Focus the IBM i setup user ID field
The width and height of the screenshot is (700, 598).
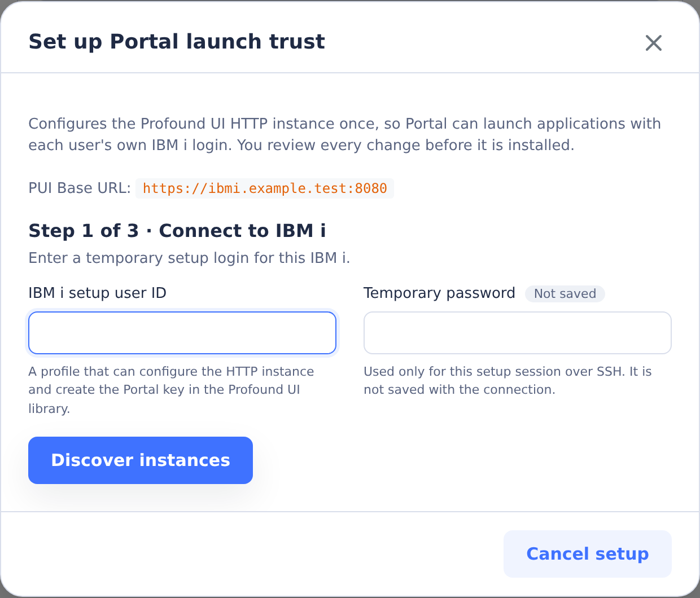182,333
